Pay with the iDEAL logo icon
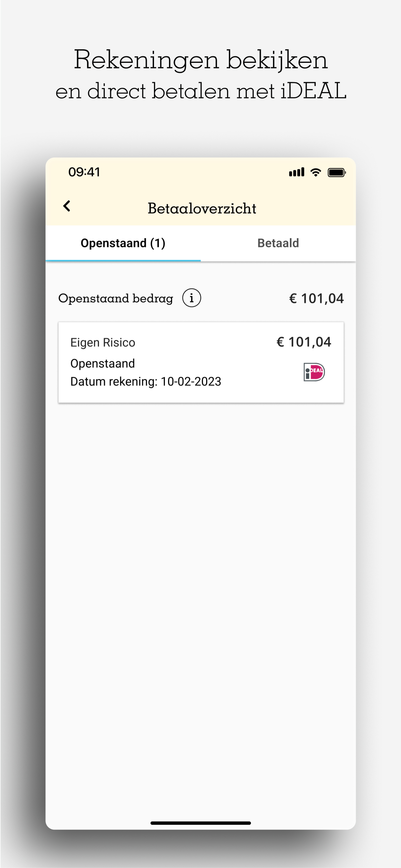This screenshot has width=401, height=868. (x=314, y=372)
